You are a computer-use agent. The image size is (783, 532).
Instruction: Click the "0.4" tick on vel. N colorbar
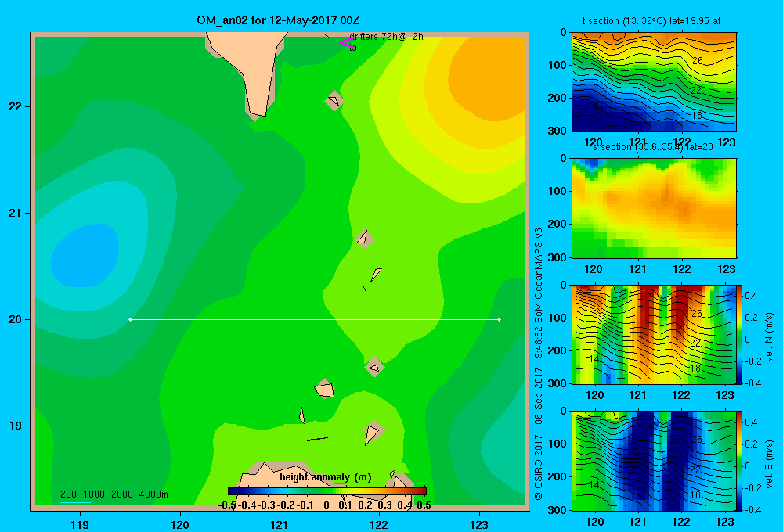point(751,296)
